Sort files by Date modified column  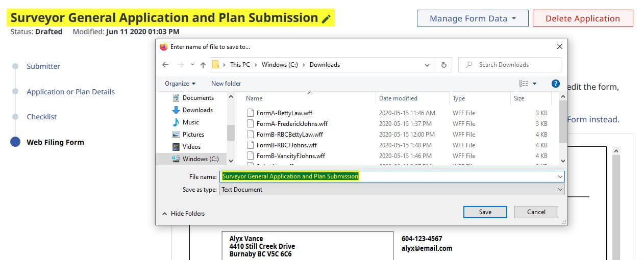[398, 98]
